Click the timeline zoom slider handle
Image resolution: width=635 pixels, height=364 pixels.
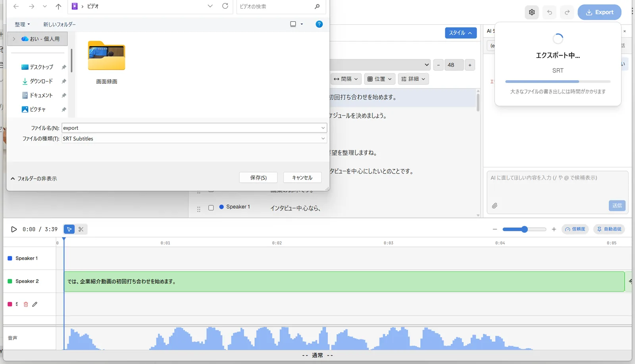524,229
